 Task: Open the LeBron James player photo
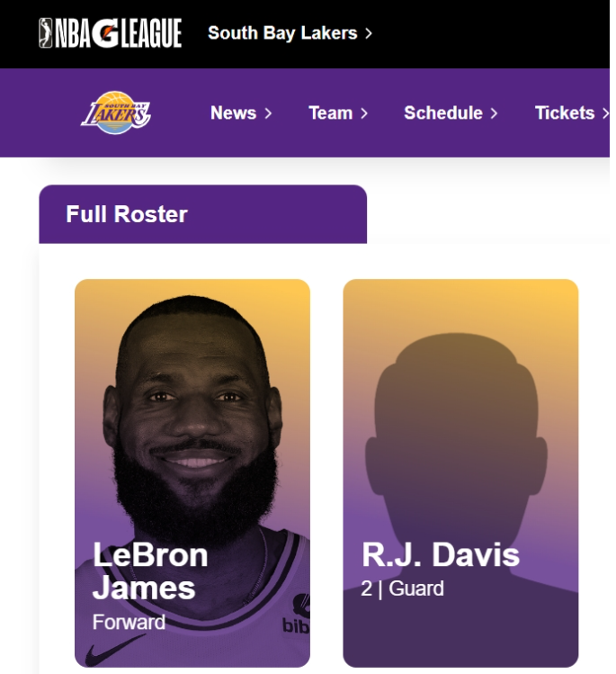pos(192,472)
